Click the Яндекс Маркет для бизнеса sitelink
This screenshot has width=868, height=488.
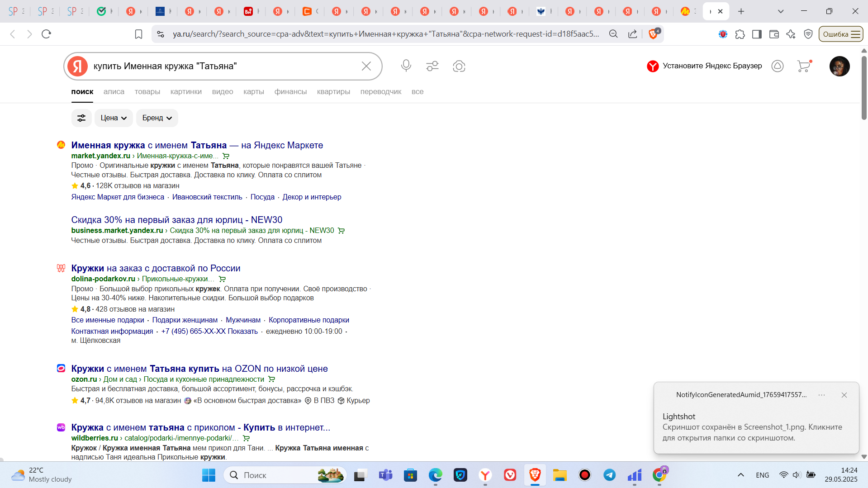pyautogui.click(x=118, y=197)
